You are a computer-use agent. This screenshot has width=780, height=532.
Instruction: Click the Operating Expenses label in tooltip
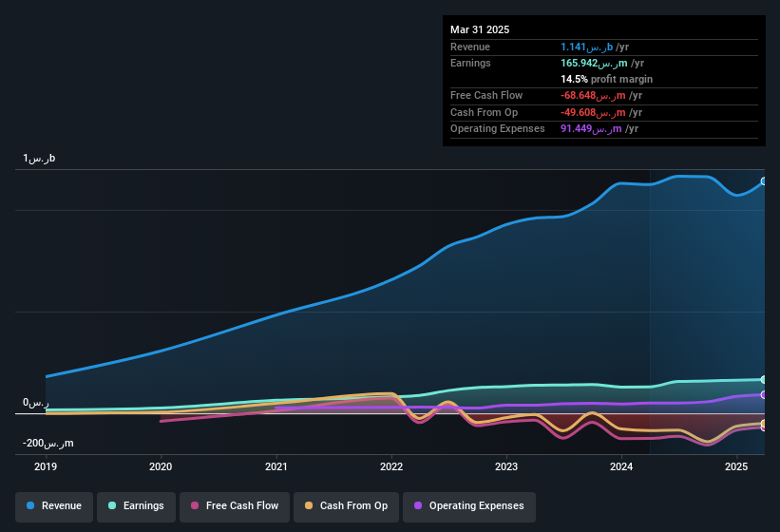click(498, 129)
